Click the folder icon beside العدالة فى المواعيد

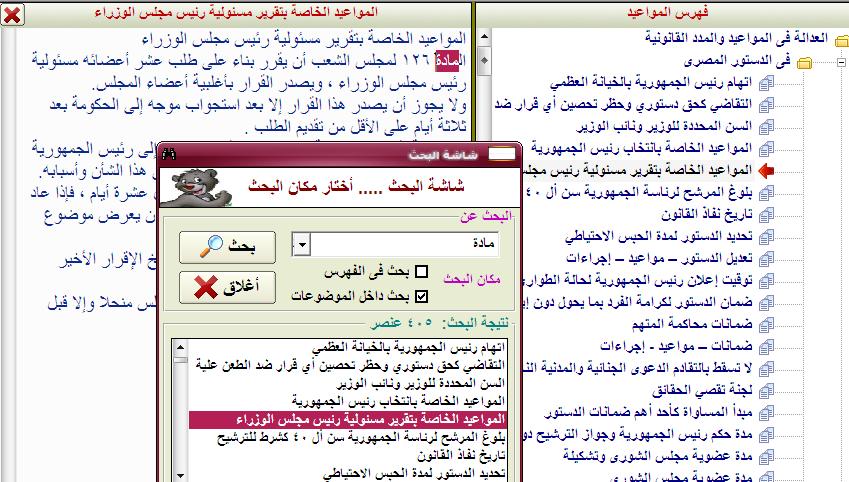coord(841,41)
